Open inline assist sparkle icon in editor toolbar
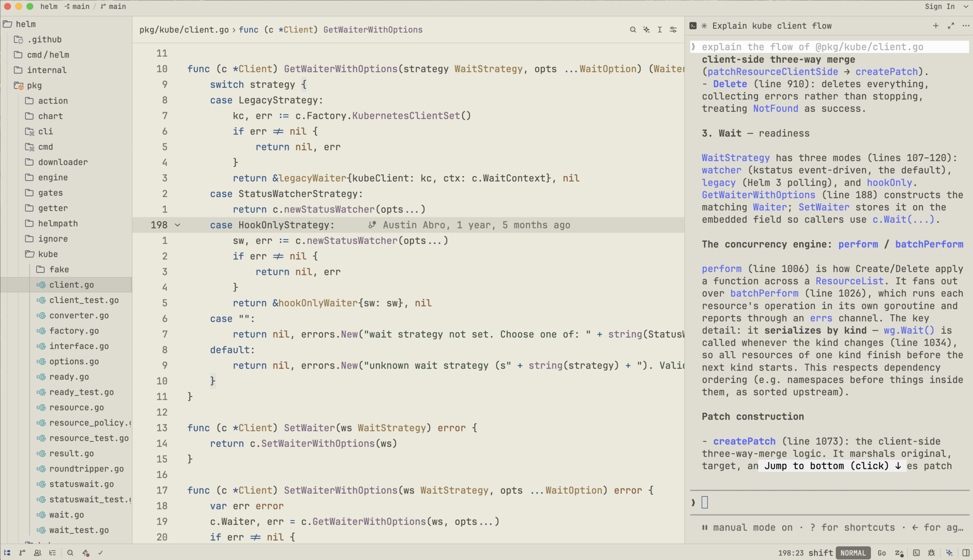This screenshot has height=560, width=973. pyautogui.click(x=646, y=30)
